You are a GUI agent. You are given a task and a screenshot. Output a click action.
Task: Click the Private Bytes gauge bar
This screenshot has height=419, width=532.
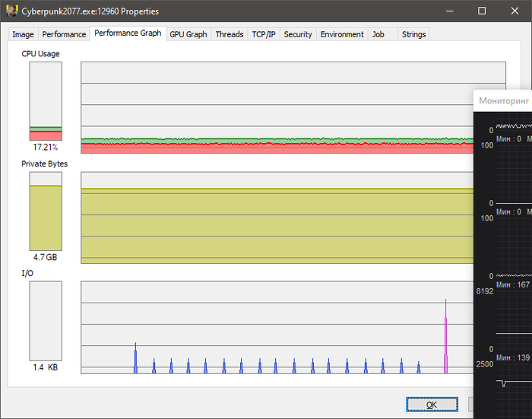click(46, 211)
